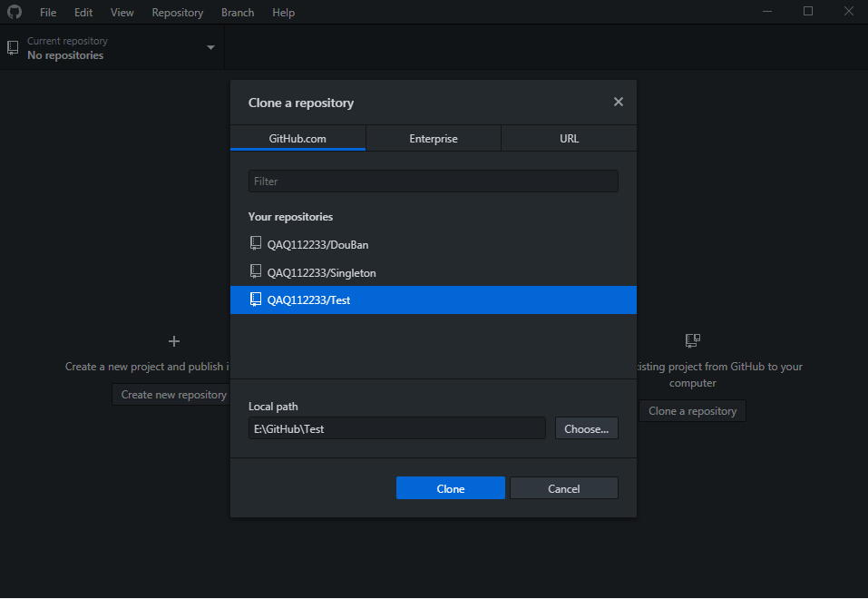
Task: Click the Current repository book icon
Action: (x=13, y=47)
